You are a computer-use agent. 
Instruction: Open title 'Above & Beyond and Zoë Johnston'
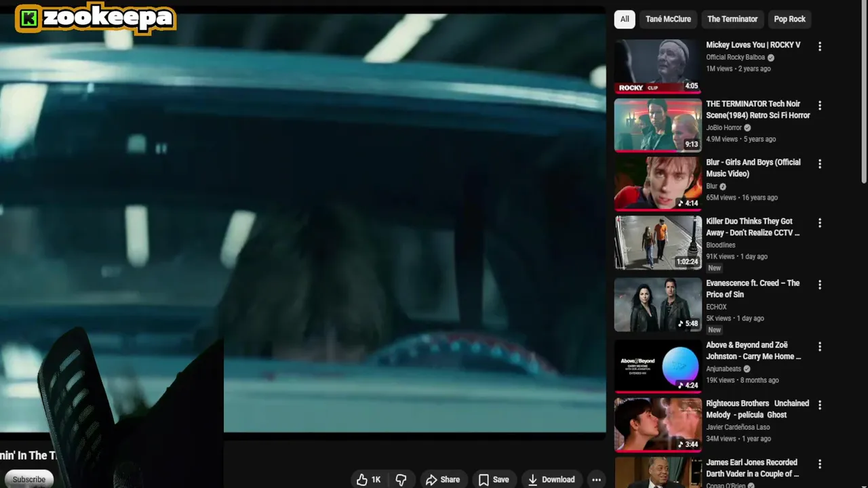[x=753, y=350]
